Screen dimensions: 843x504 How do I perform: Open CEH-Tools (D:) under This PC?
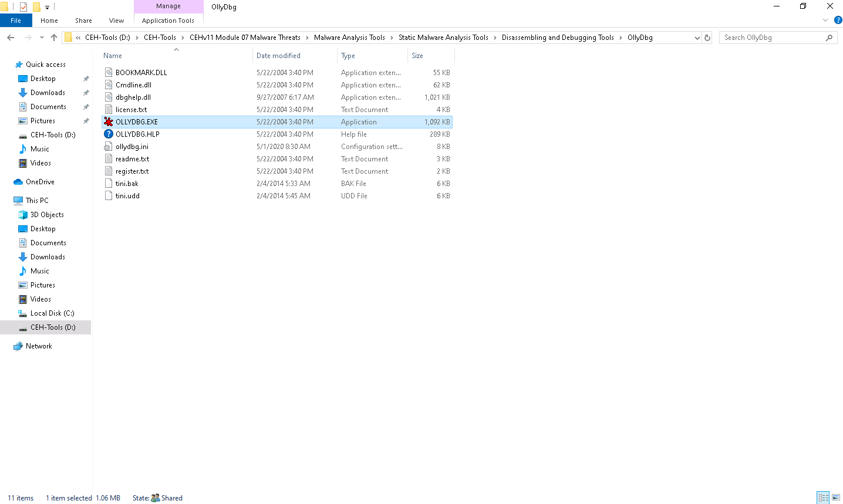(53, 327)
